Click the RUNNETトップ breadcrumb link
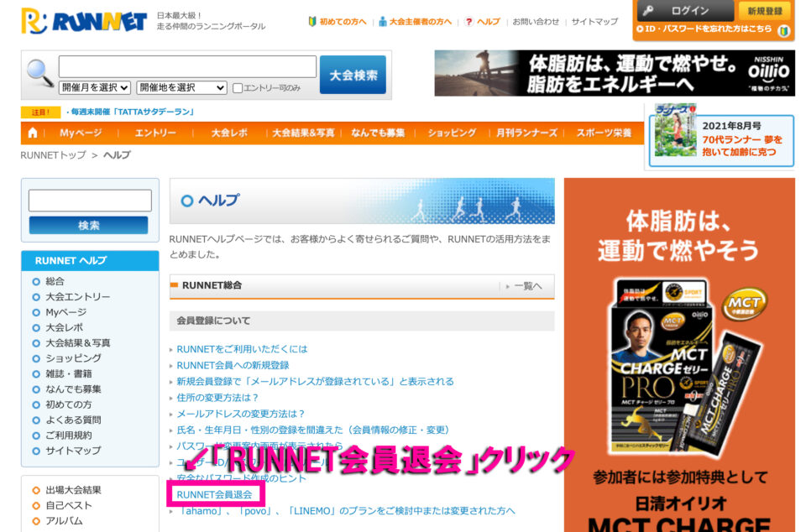806x532 pixels. tap(53, 155)
